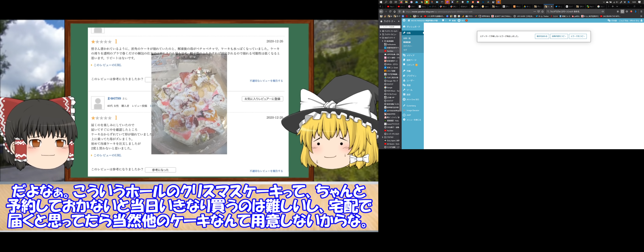Click 投稿一覧 submenu link
The width and height of the screenshot is (644, 252).
click(407, 38)
